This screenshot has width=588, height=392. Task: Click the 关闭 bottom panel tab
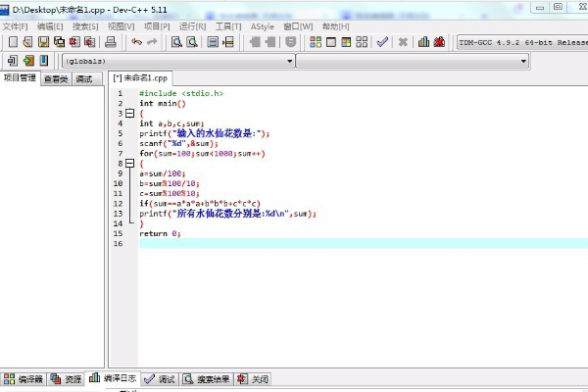tap(253, 379)
